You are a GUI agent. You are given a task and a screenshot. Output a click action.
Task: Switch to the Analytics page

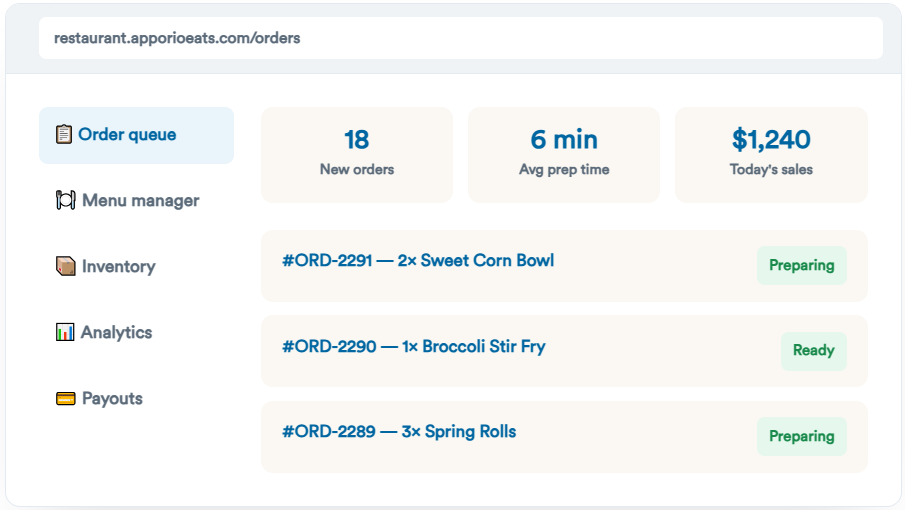coord(136,332)
